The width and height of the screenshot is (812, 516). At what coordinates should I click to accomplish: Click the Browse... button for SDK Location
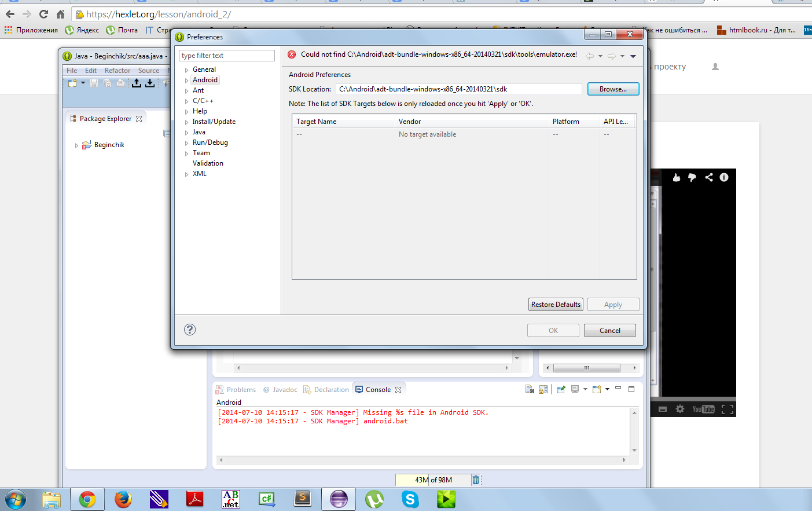click(613, 89)
